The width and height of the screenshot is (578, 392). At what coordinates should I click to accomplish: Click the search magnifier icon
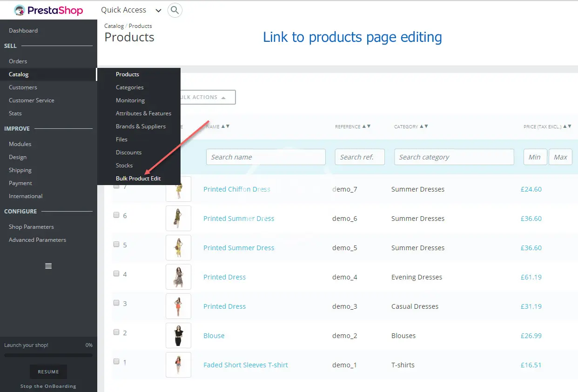(x=175, y=10)
